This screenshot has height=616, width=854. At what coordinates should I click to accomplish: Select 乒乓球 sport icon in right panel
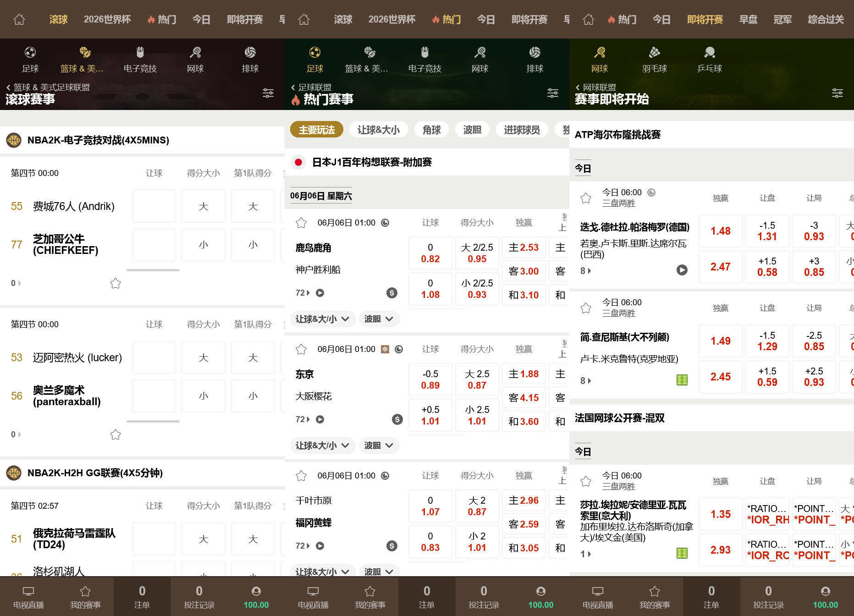point(710,60)
